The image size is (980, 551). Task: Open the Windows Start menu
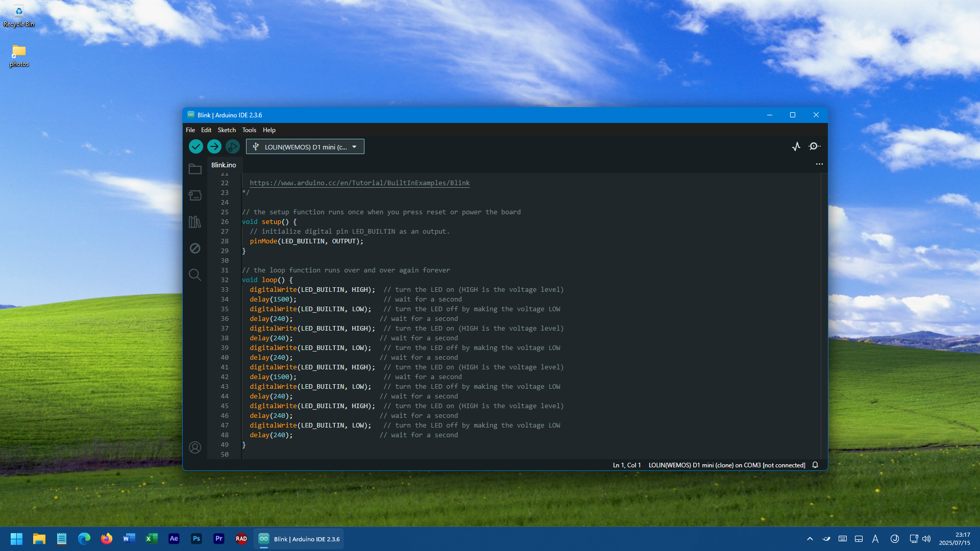[x=16, y=539]
